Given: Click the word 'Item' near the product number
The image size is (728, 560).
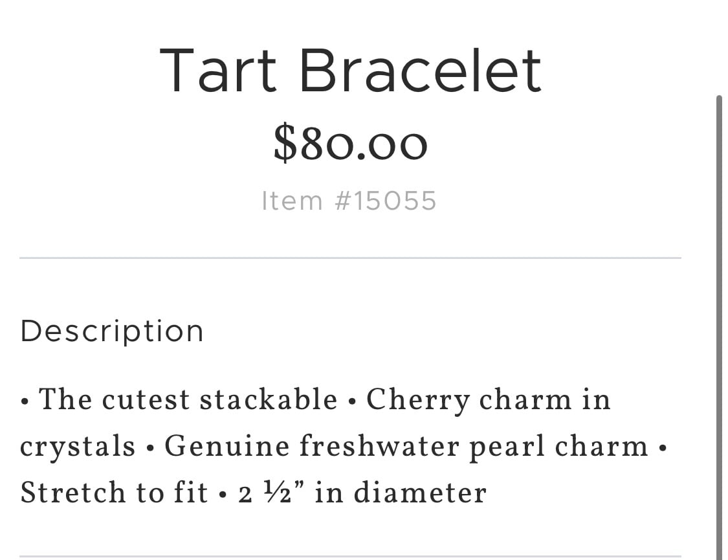Looking at the screenshot, I should tap(292, 201).
